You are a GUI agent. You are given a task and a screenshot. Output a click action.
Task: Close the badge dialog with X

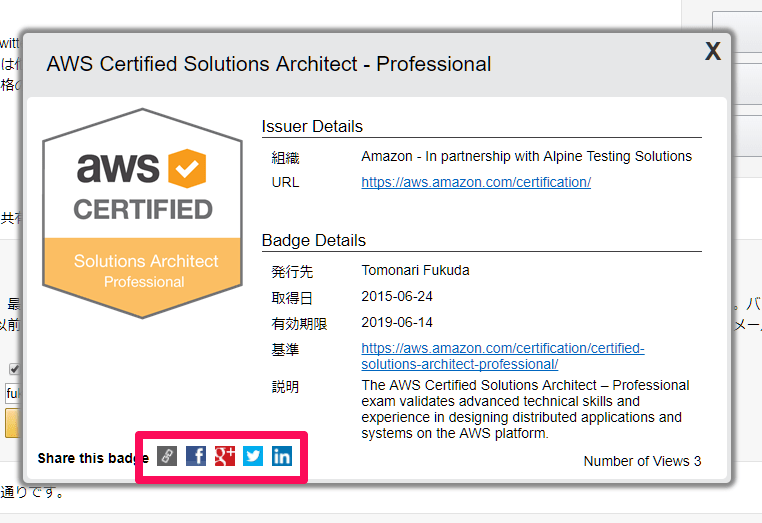click(713, 51)
